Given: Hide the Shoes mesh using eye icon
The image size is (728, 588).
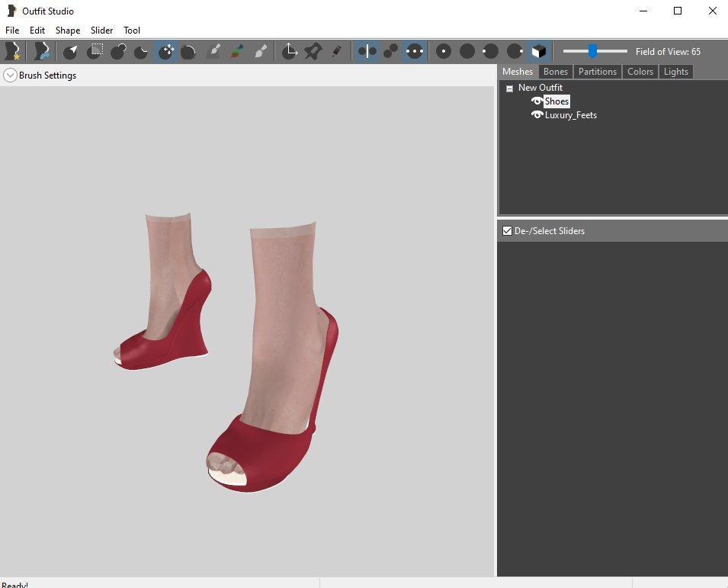Looking at the screenshot, I should click(537, 101).
